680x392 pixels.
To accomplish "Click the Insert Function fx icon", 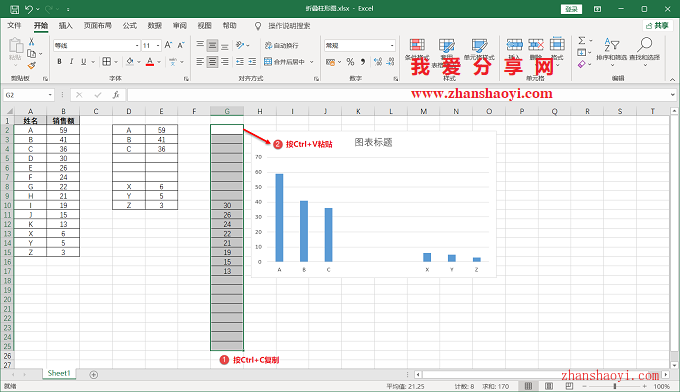I will click(116, 95).
